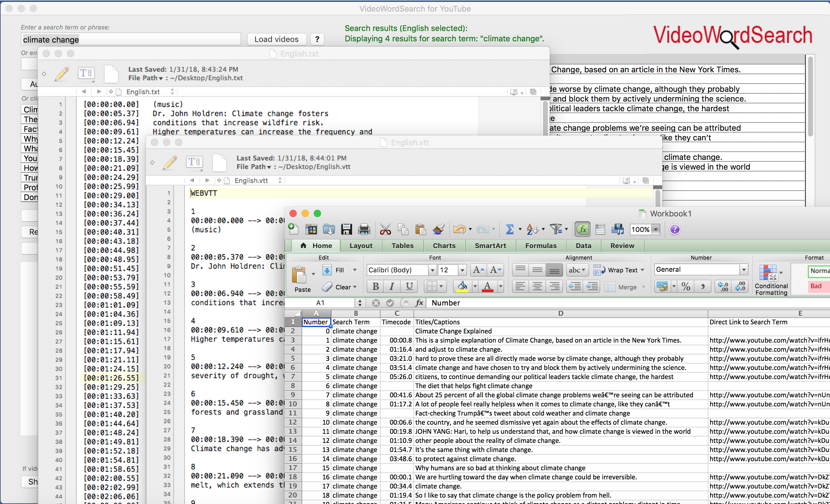The image size is (830, 504).
Task: Click the Save floppy disk icon
Action: click(346, 230)
